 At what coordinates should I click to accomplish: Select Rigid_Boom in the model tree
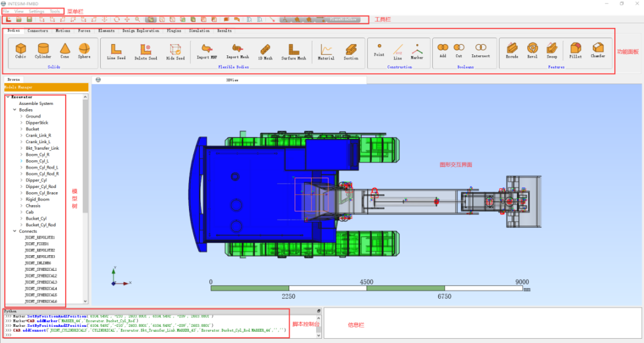(38, 199)
